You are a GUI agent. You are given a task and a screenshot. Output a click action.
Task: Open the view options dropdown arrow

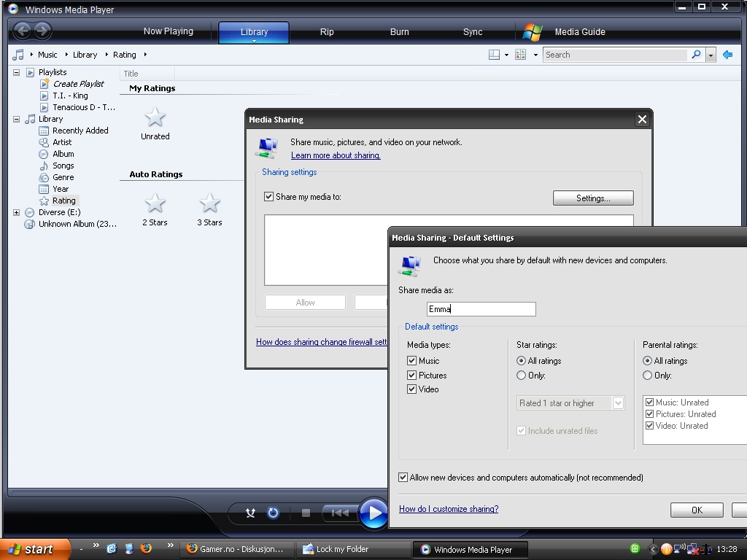coord(535,55)
